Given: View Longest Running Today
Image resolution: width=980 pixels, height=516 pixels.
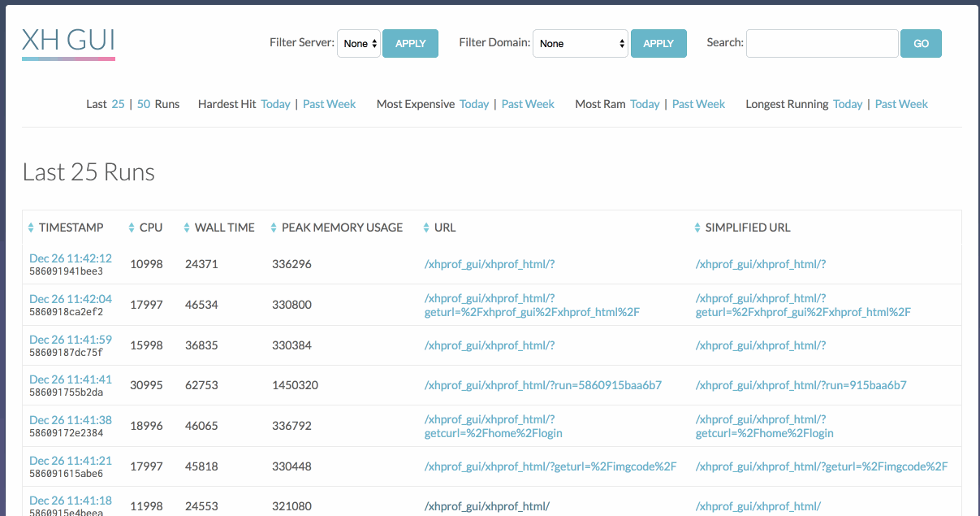Looking at the screenshot, I should (x=848, y=104).
